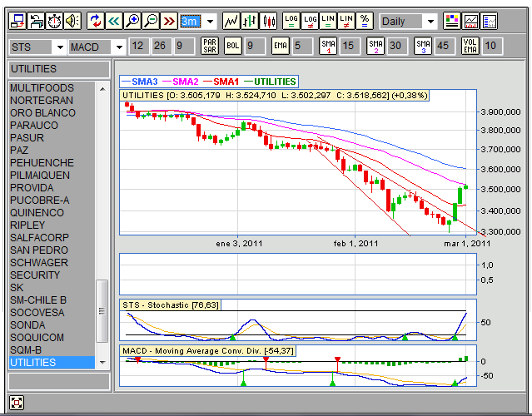The height and width of the screenshot is (416, 532).
Task: Click the speaker sound icon
Action: tap(72, 21)
